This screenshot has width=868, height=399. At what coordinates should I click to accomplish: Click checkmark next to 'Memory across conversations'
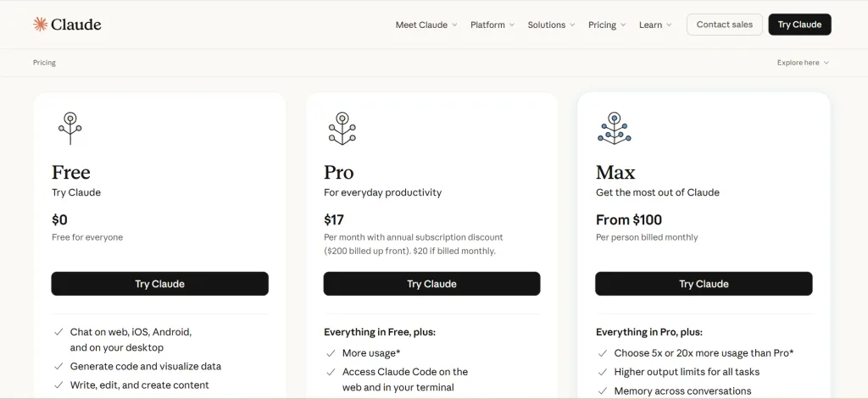[x=603, y=391]
